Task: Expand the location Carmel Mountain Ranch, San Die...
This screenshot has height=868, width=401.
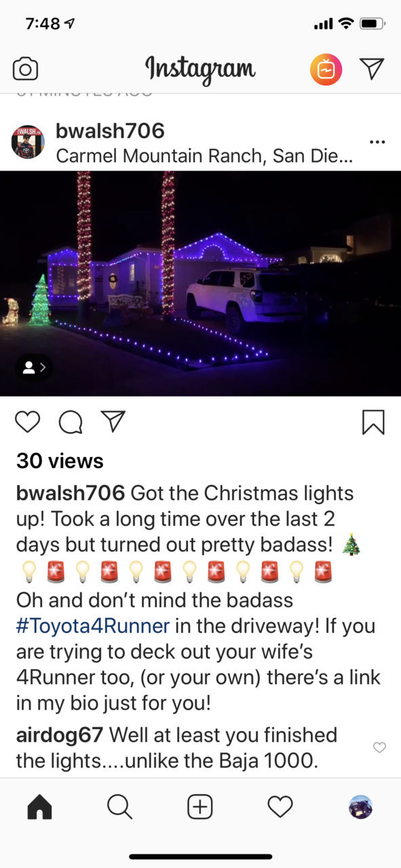Action: (x=204, y=156)
